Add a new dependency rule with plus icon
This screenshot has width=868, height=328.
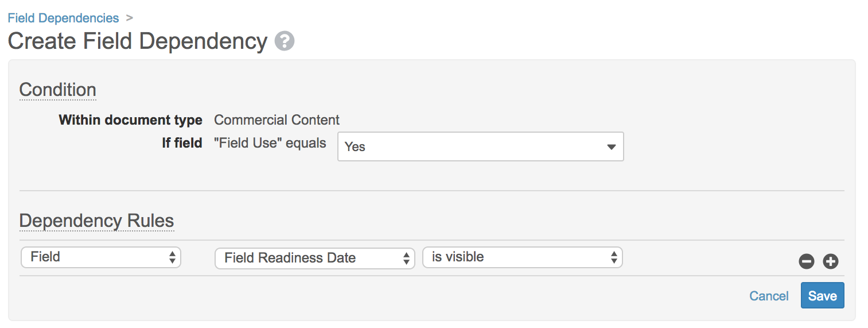point(831,262)
